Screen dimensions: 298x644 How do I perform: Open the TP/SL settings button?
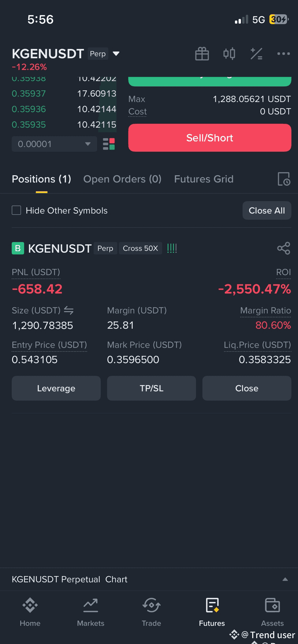[152, 388]
